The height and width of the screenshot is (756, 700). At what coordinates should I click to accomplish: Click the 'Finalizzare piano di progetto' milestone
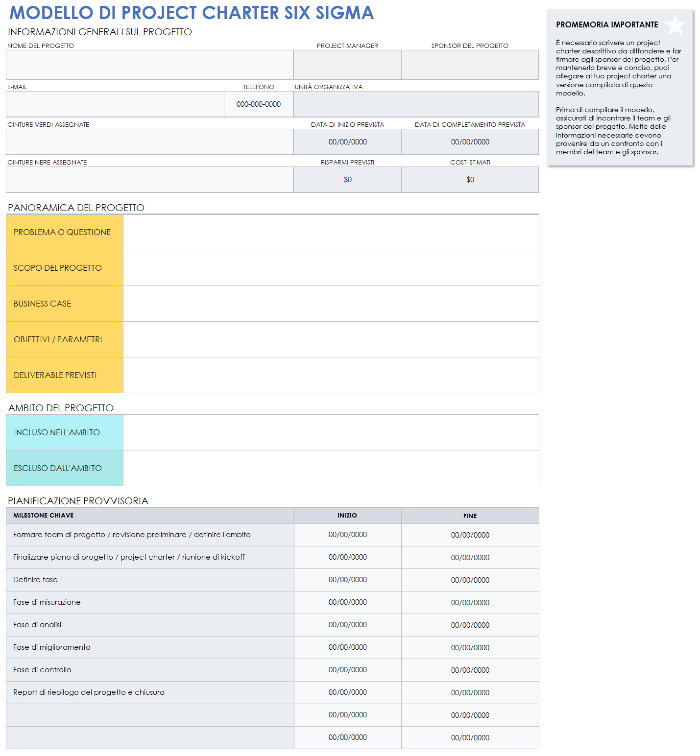[149, 557]
